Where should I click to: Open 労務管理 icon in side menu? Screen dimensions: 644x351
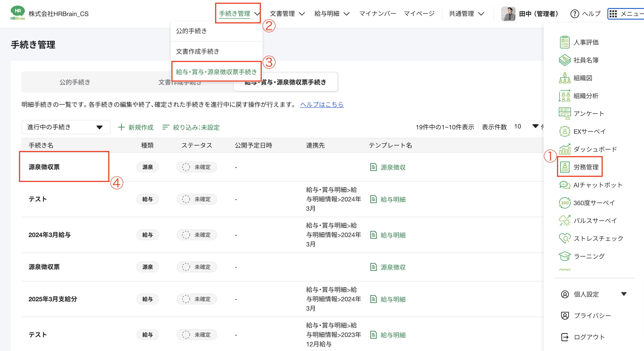coord(565,167)
